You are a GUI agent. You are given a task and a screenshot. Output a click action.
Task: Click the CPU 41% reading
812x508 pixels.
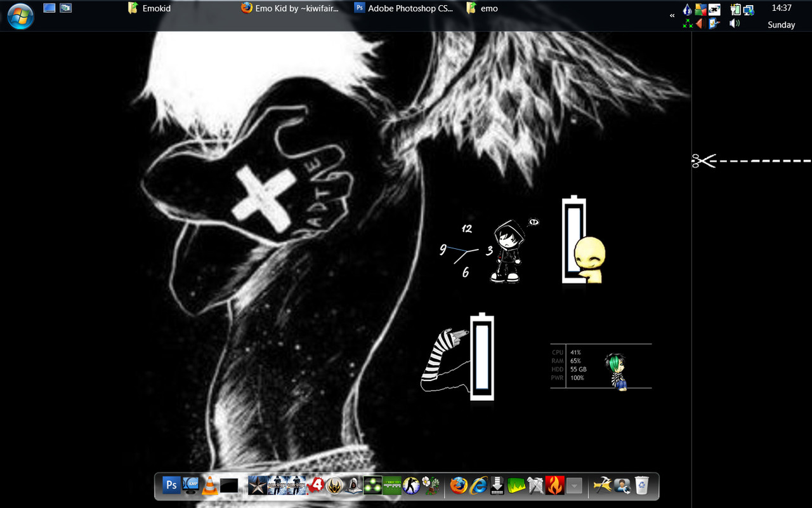(575, 352)
